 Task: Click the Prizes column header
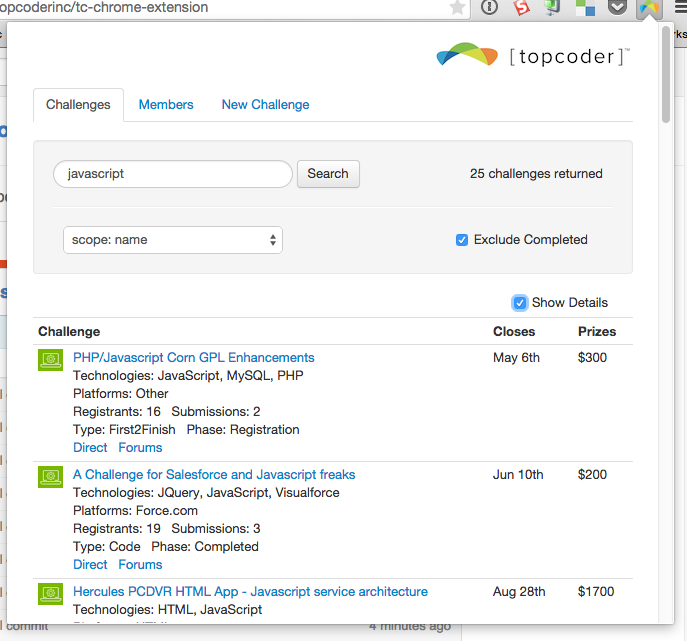(x=597, y=332)
